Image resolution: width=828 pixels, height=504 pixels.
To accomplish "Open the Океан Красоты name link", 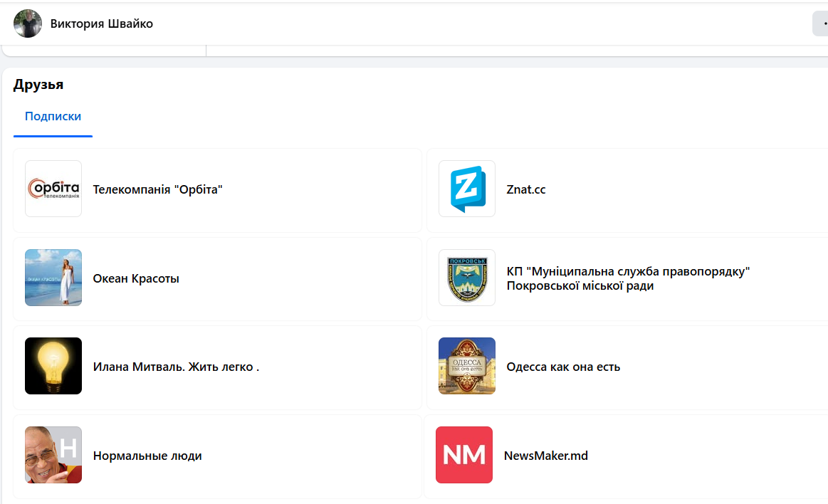I will click(136, 278).
